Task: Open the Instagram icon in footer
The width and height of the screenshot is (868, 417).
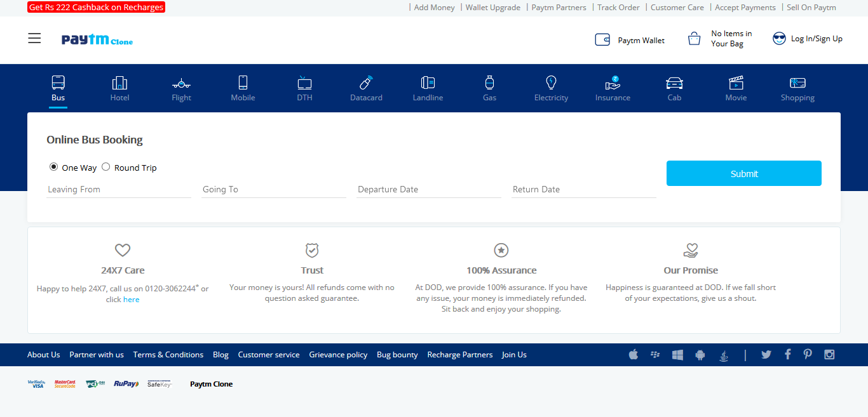Action: point(829,354)
